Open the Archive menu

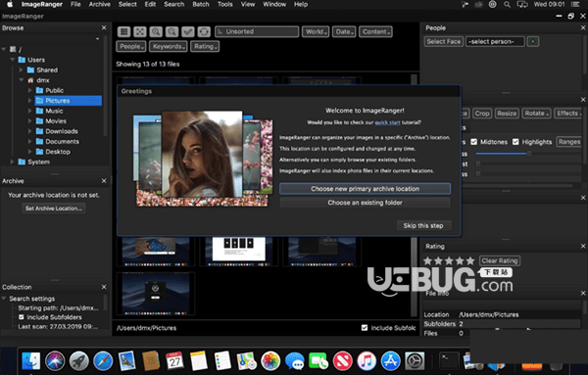(x=99, y=5)
